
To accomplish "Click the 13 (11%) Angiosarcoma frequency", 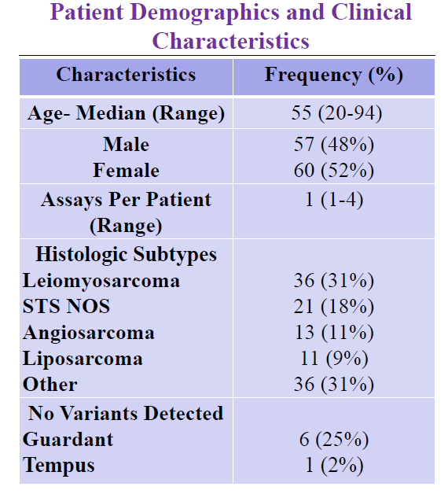I will tap(334, 333).
